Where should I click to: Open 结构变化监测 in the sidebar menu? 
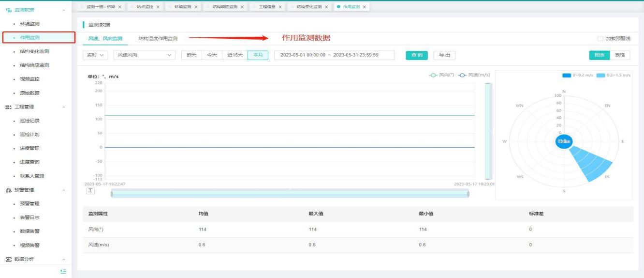pos(34,51)
